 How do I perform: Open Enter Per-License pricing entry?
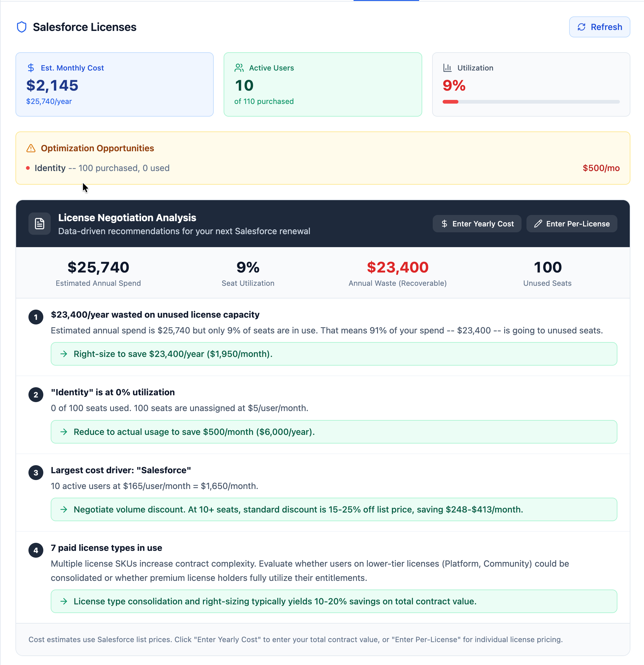pos(571,224)
